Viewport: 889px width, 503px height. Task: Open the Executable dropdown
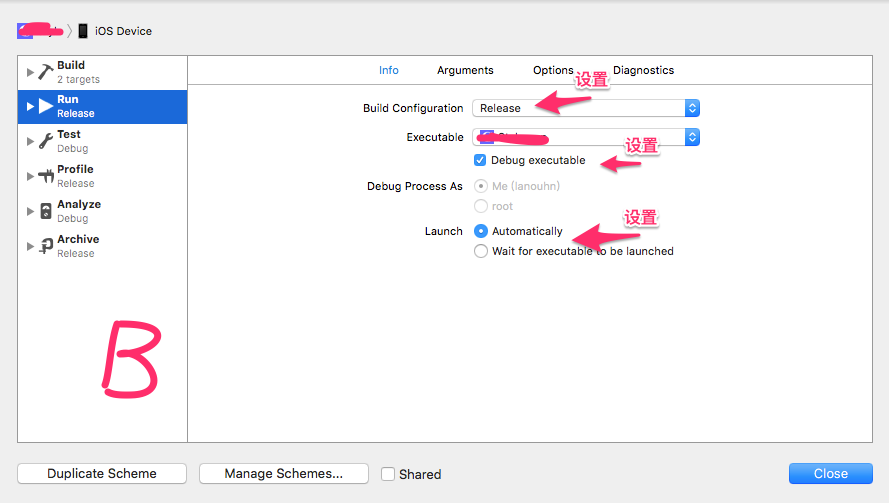click(585, 137)
